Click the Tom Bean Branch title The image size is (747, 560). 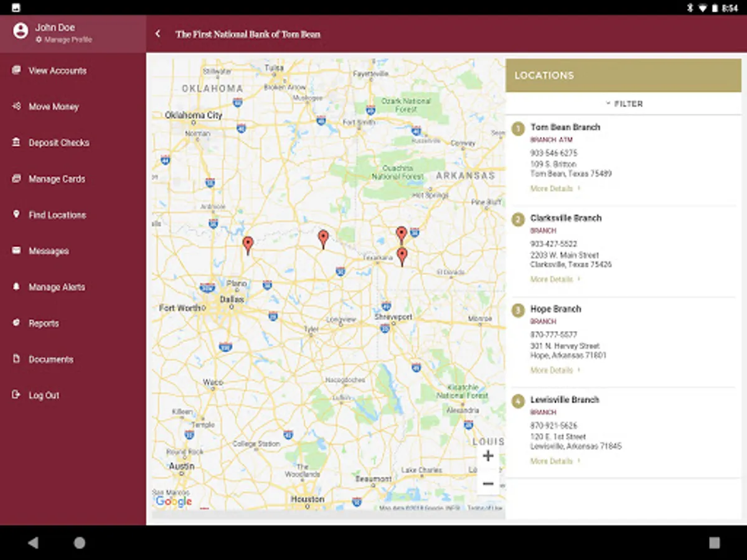coord(565,127)
